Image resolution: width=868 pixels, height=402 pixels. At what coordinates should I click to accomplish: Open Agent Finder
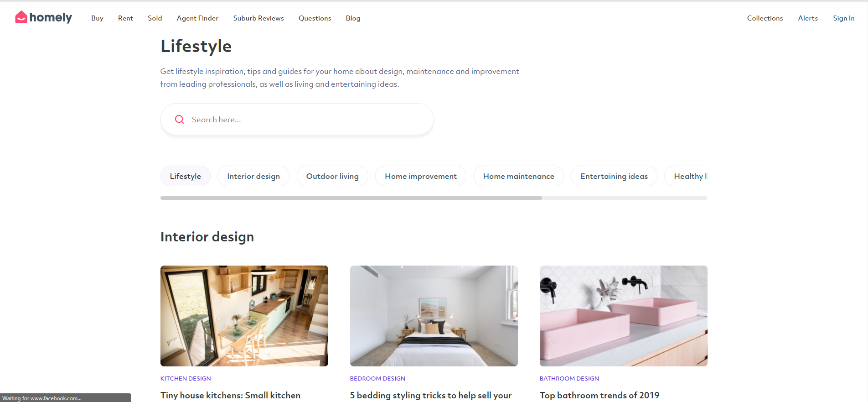[x=197, y=18]
